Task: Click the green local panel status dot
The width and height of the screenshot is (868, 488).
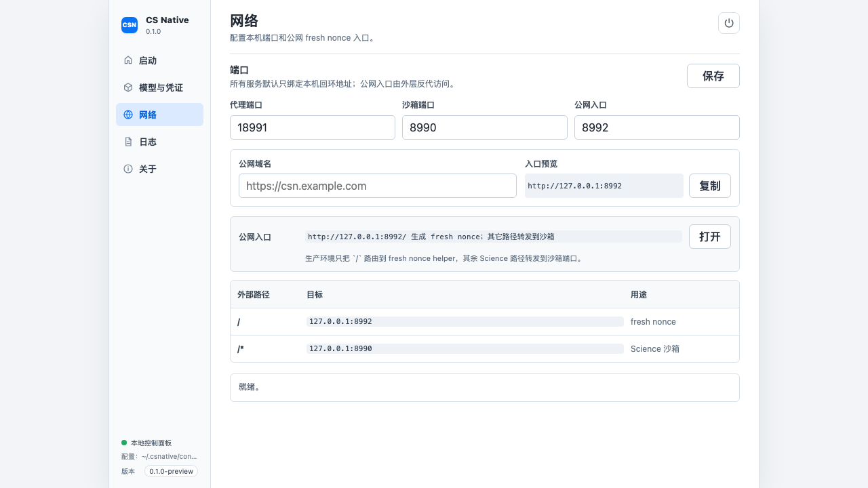Action: point(124,443)
